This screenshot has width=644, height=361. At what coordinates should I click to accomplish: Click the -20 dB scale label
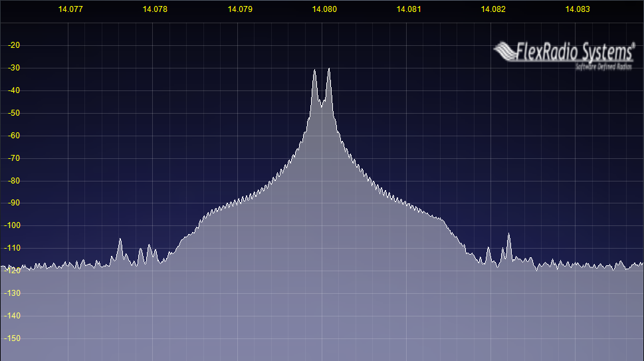13,45
